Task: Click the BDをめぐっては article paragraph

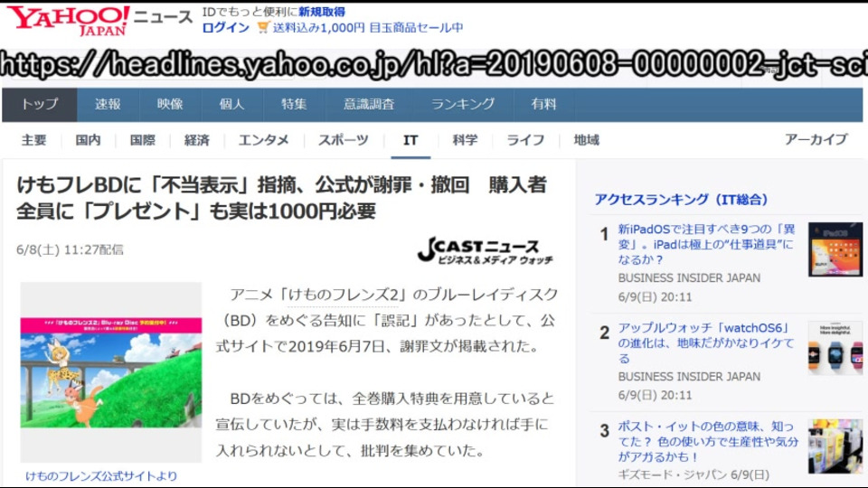Action: click(x=384, y=425)
